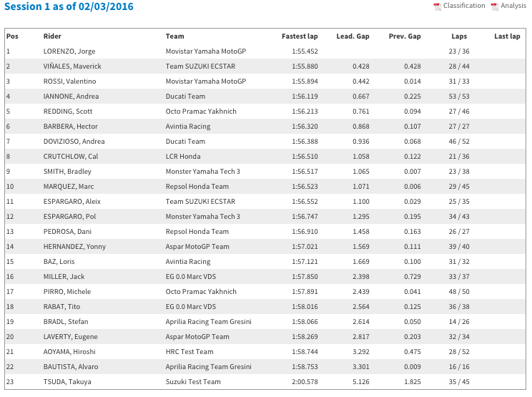532x397 pixels.
Task: Click the Rider column header
Action: pyautogui.click(x=52, y=36)
